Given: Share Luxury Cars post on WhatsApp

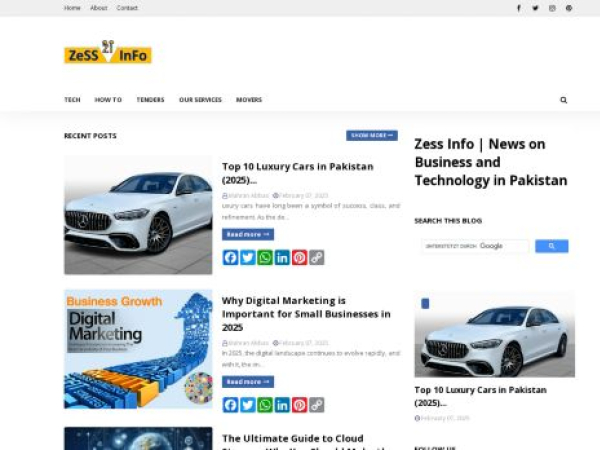Looking at the screenshot, I should [x=265, y=258].
